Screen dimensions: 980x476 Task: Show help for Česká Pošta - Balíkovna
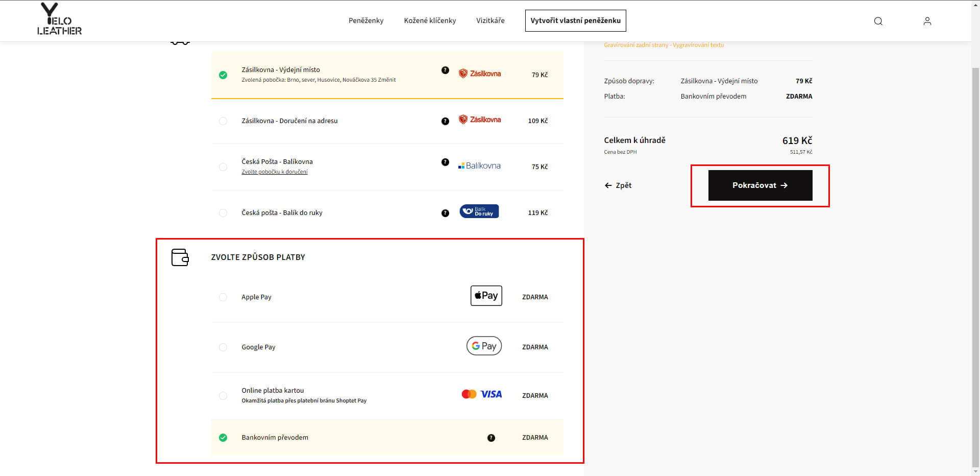[445, 162]
